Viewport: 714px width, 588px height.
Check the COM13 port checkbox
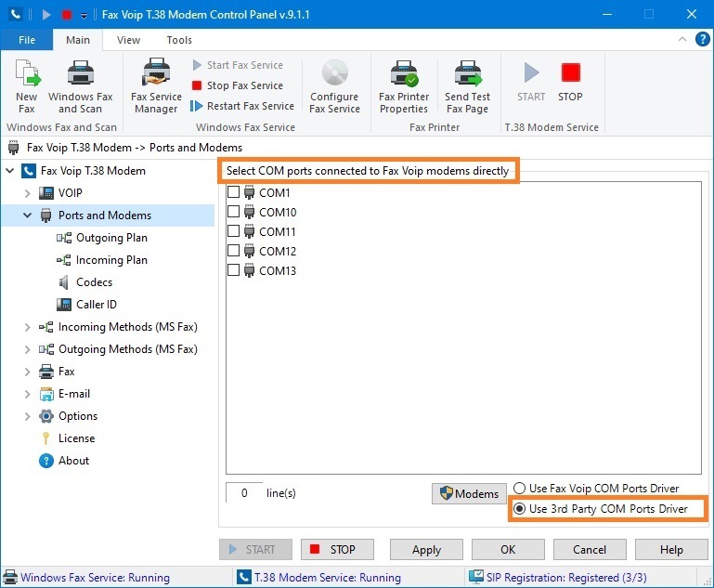click(x=234, y=270)
